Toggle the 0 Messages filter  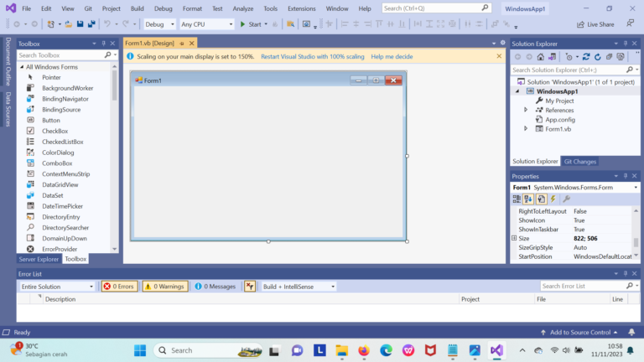(216, 287)
